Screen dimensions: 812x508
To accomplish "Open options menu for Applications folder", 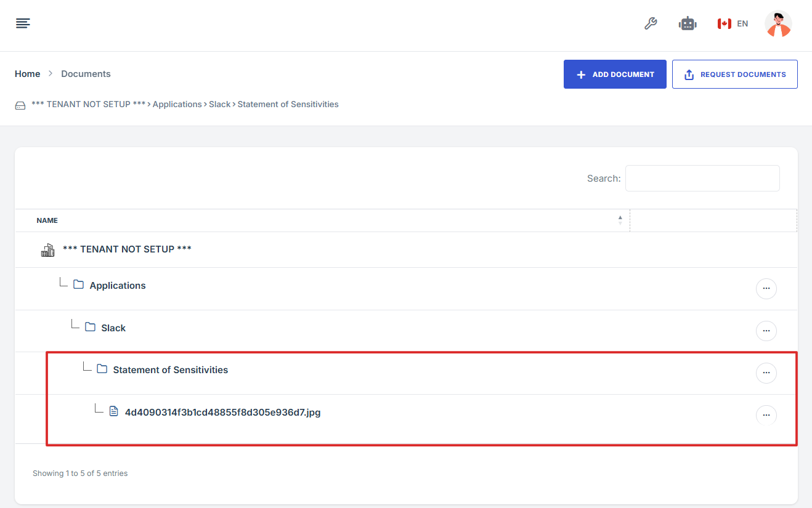I will [x=766, y=288].
